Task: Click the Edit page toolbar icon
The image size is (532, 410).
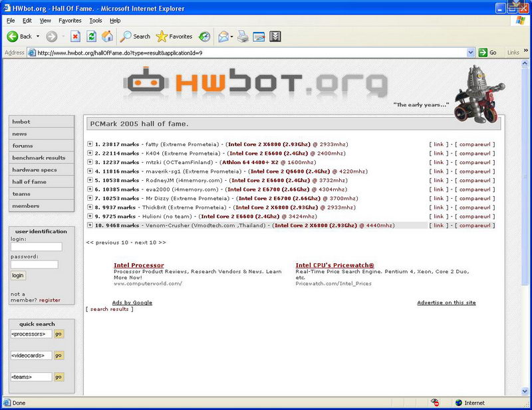Action: click(x=259, y=37)
